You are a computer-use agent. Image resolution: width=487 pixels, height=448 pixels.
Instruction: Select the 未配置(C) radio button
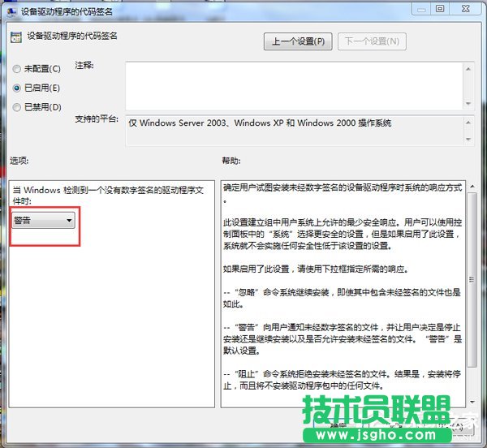(16, 69)
